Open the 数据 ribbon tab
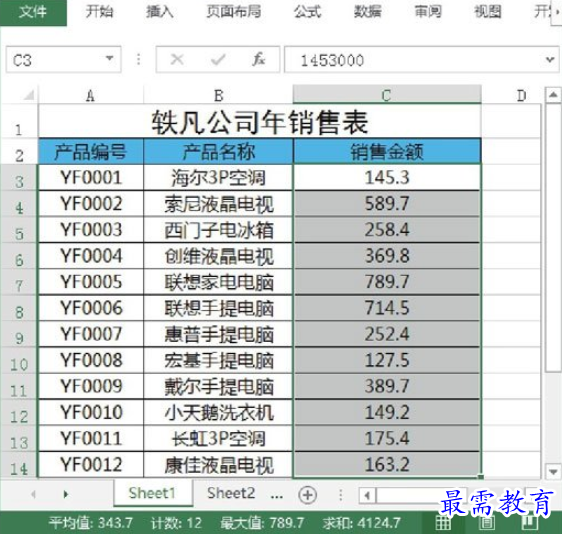This screenshot has width=562, height=534. click(367, 12)
